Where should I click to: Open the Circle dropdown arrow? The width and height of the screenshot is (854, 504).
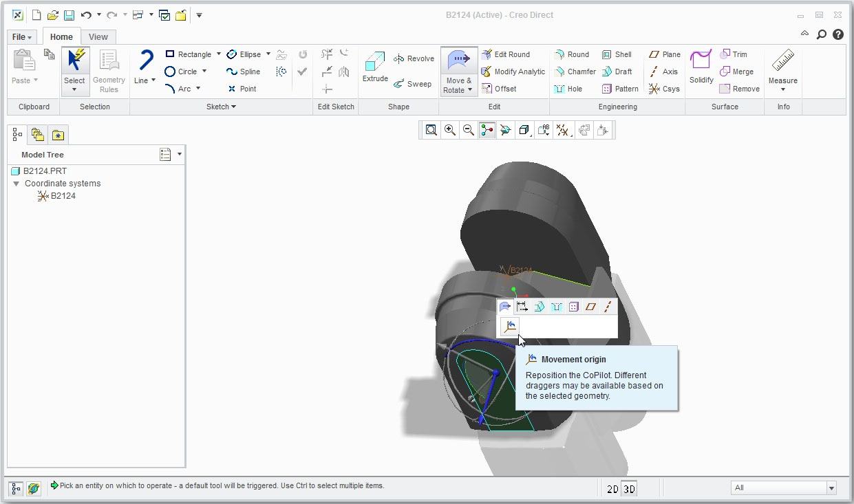point(204,72)
